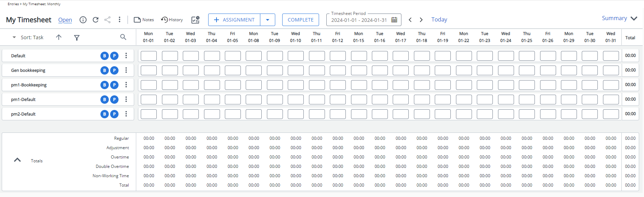Viewport: 644px width, 197px height.
Task: Open the task filter
Action: [x=77, y=37]
